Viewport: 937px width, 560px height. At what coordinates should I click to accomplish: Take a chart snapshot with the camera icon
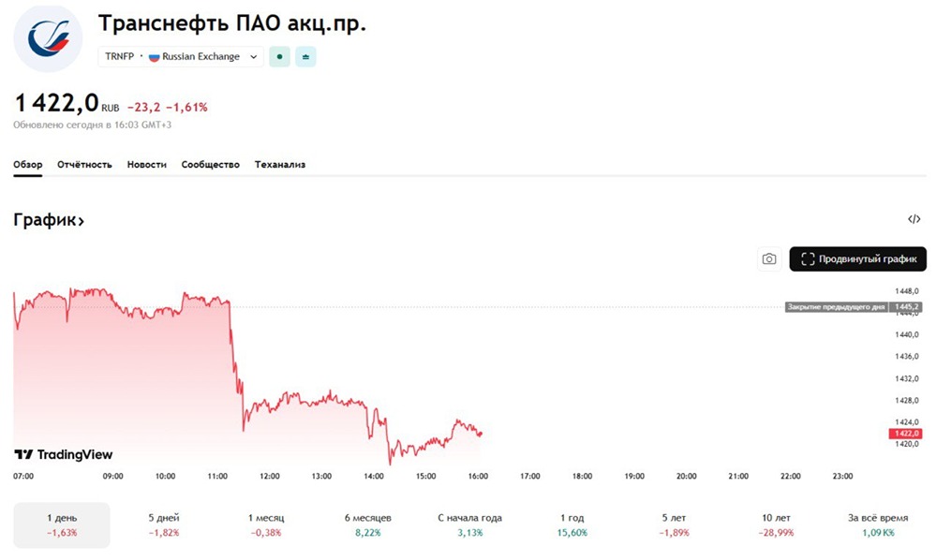click(769, 259)
